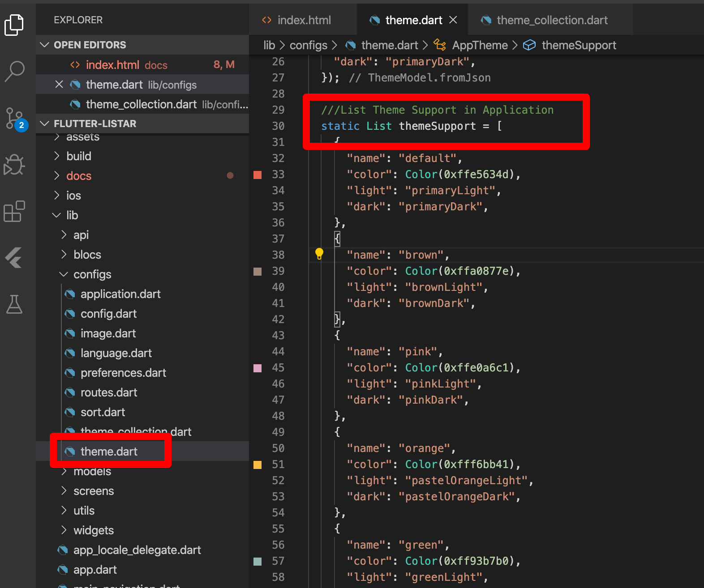
Task: Collapse the configs folder
Action: pyautogui.click(x=92, y=274)
